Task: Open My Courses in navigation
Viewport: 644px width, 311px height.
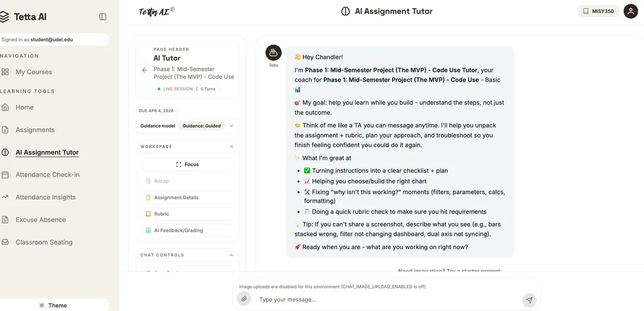Action: (x=34, y=72)
